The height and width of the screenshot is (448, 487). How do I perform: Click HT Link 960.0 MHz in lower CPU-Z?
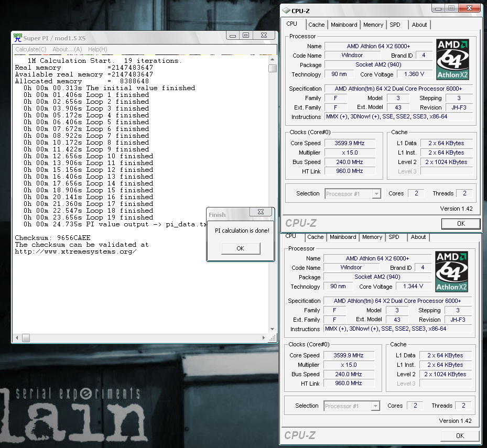349,384
